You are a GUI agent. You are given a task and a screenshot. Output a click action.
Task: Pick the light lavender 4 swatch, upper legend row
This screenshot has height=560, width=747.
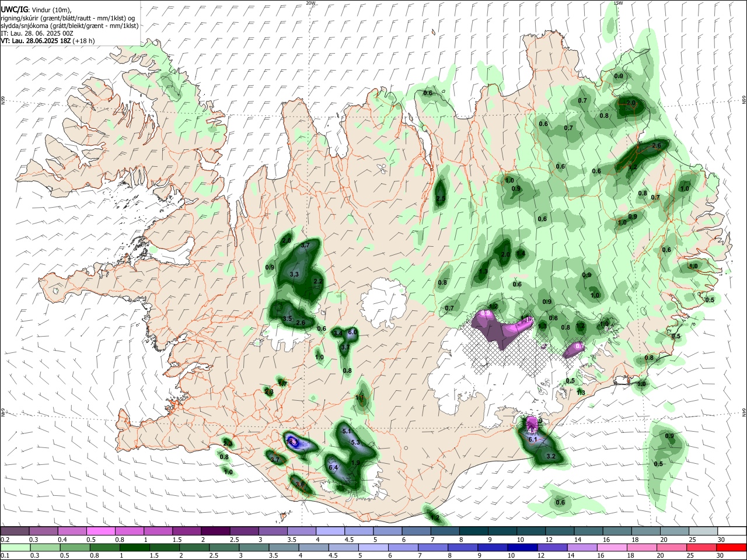point(330,531)
